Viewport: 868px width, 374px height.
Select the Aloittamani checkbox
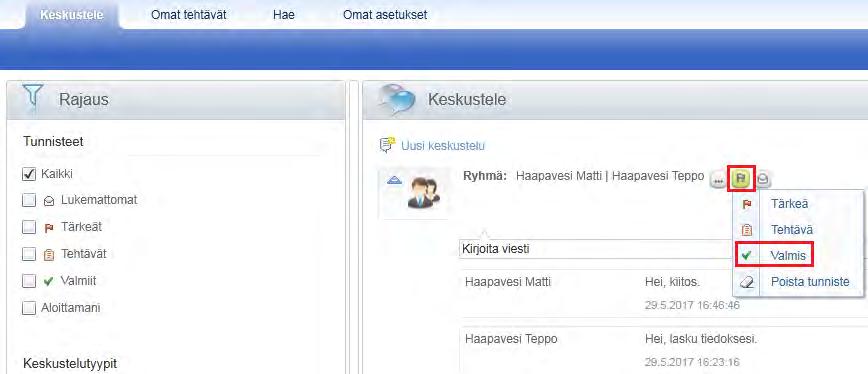point(29,308)
